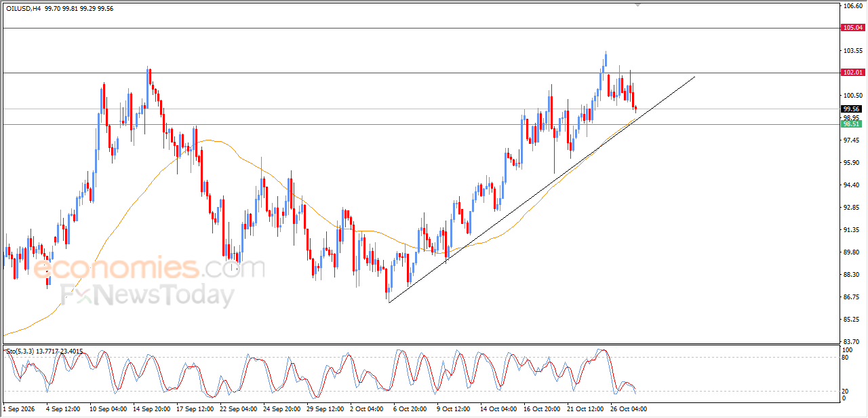Click the 22 Sep 04:00 time label
This screenshot has height=418, width=868.
pos(237,409)
